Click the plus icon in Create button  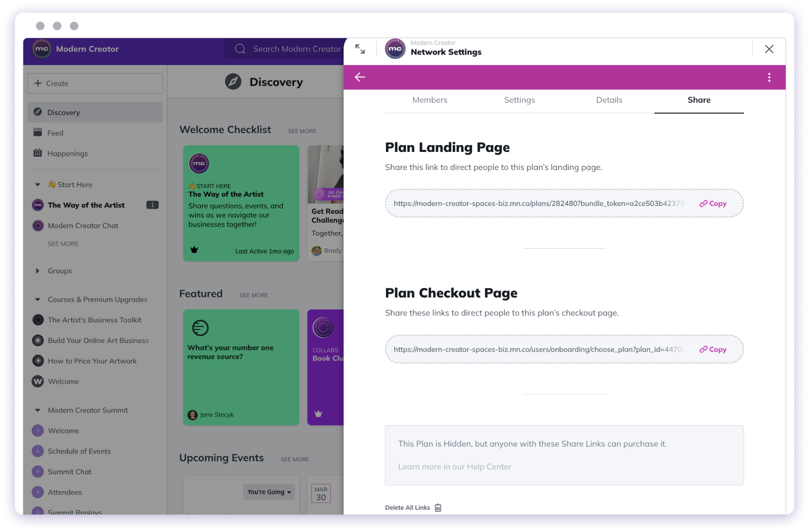coord(38,83)
